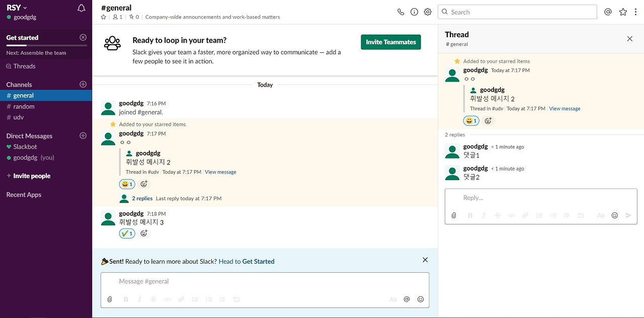This screenshot has height=318, width=644.
Task: Click the Invite Teammates button
Action: [390, 42]
